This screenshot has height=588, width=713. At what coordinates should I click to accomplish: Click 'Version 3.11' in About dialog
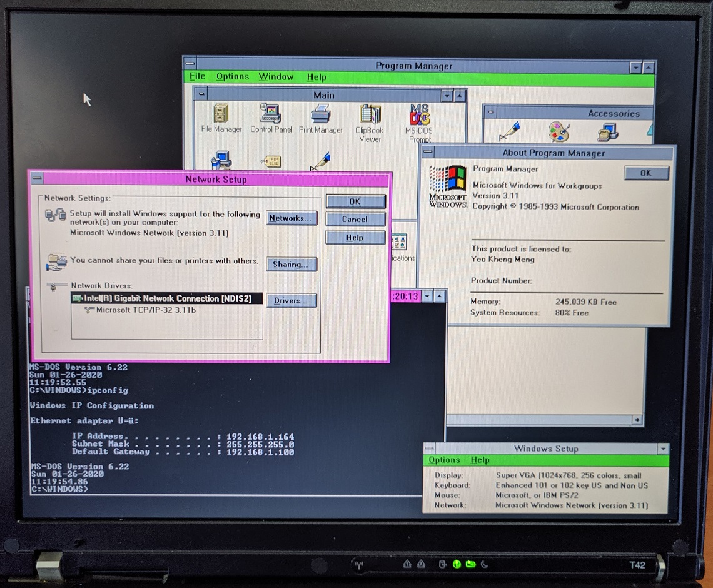(x=495, y=196)
